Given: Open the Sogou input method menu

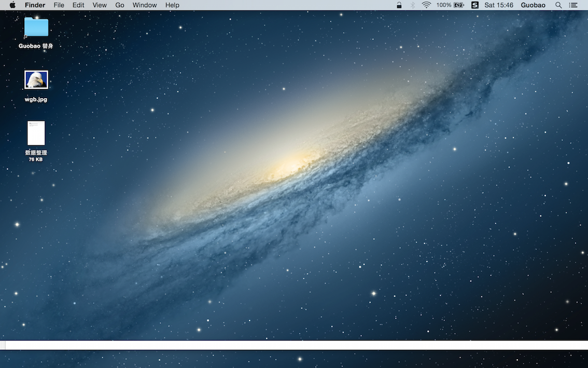Looking at the screenshot, I should click(474, 5).
